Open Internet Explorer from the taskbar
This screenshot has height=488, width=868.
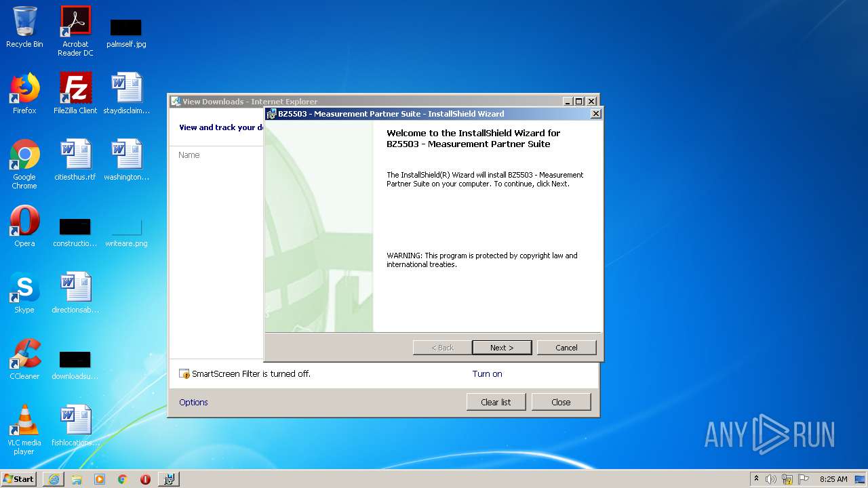click(x=54, y=479)
